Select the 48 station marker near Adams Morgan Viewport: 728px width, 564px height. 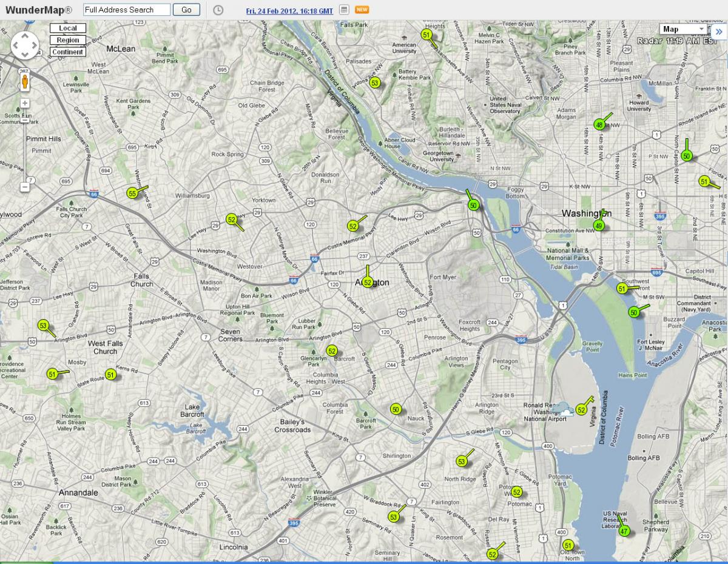point(599,125)
